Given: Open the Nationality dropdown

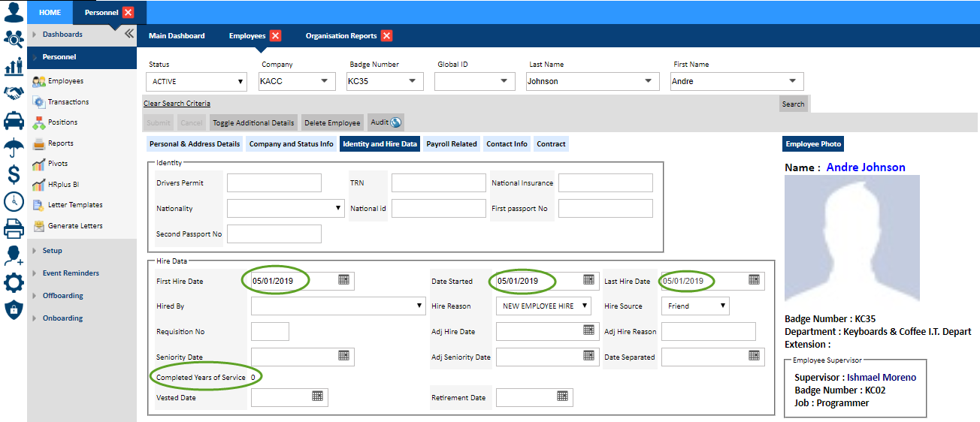Looking at the screenshot, I should pos(286,209).
